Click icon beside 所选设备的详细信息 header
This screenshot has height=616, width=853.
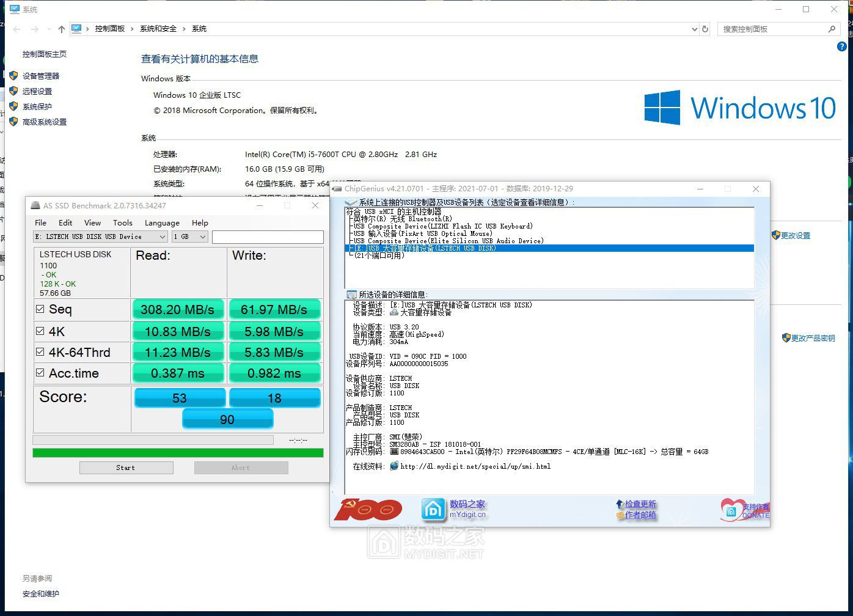(x=351, y=295)
